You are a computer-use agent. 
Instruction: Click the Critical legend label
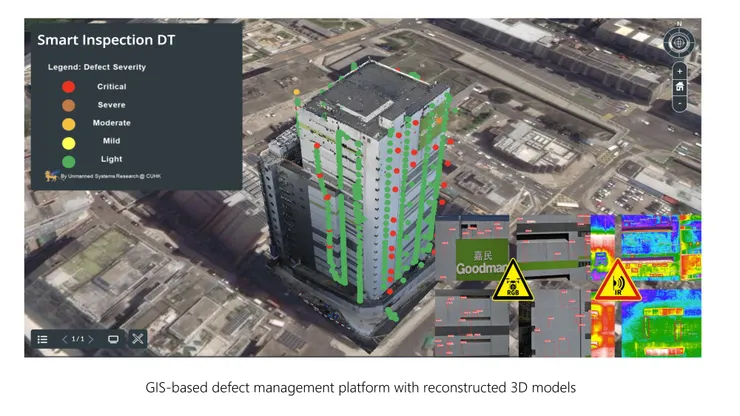pyautogui.click(x=111, y=86)
